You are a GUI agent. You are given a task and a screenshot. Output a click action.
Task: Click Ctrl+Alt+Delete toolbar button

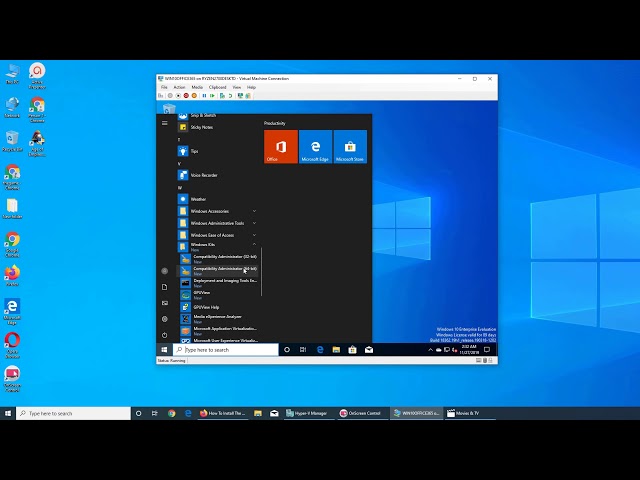click(161, 96)
